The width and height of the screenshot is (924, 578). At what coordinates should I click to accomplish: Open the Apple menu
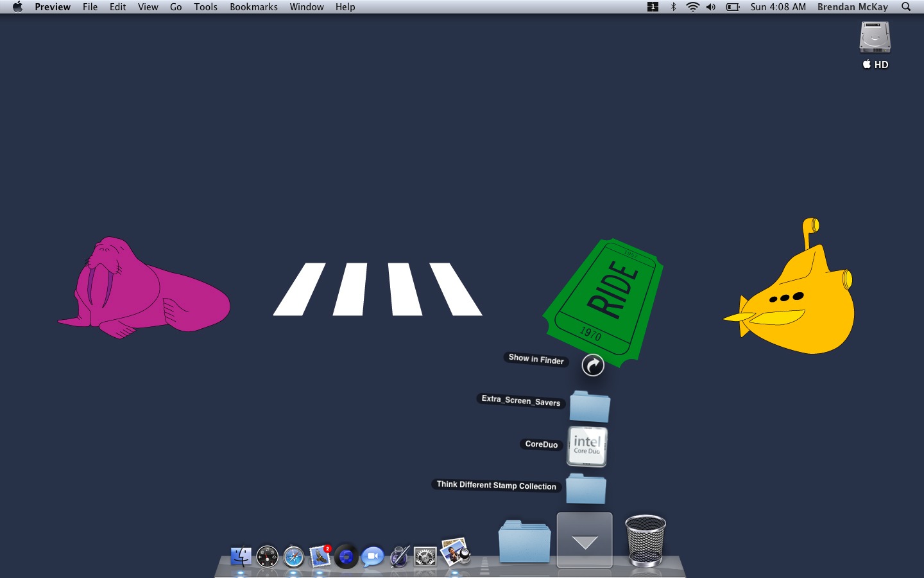[x=17, y=7]
